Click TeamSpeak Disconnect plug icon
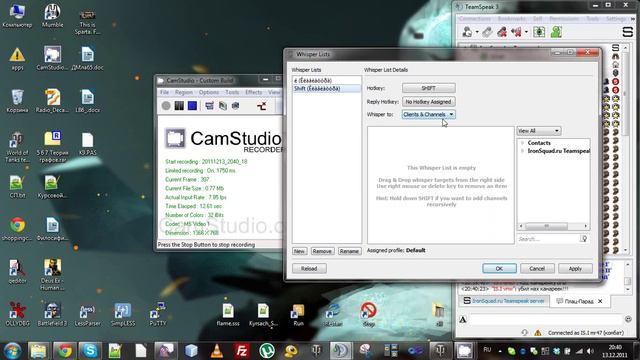The height and width of the screenshot is (360, 640). [487, 32]
